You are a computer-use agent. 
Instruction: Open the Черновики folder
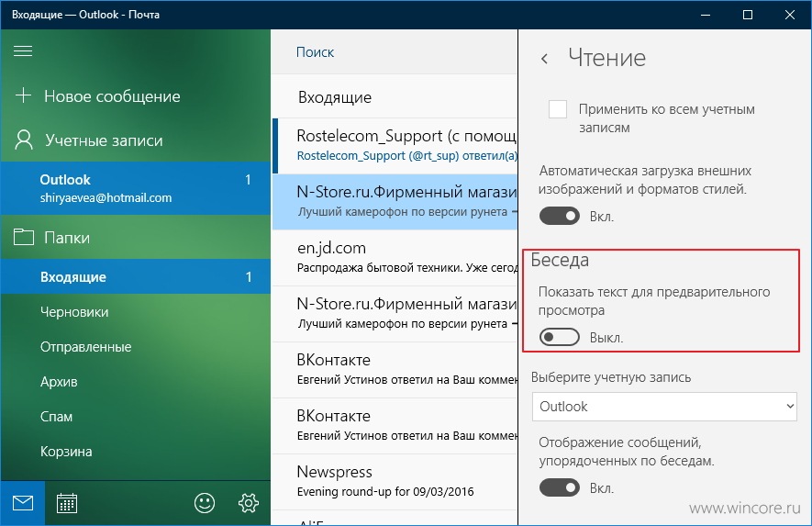pos(136,311)
